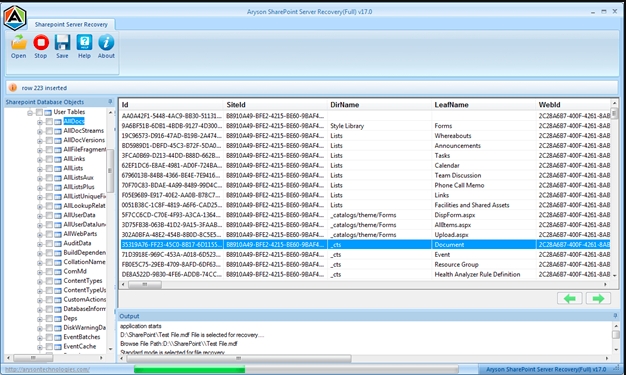Select the DatabaseInform tree item
This screenshot has height=375, width=626.
[x=85, y=309]
